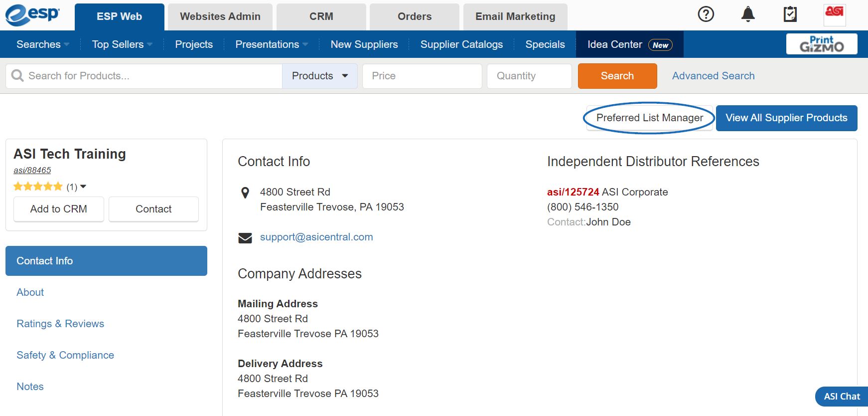The width and height of the screenshot is (868, 416).
Task: Switch to the Orders tab
Action: tap(415, 17)
